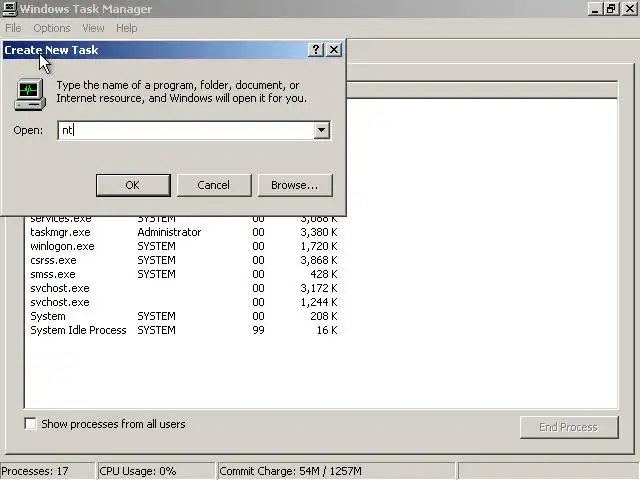The image size is (640, 480).
Task: Click Cancel in Create New Task
Action: (214, 185)
